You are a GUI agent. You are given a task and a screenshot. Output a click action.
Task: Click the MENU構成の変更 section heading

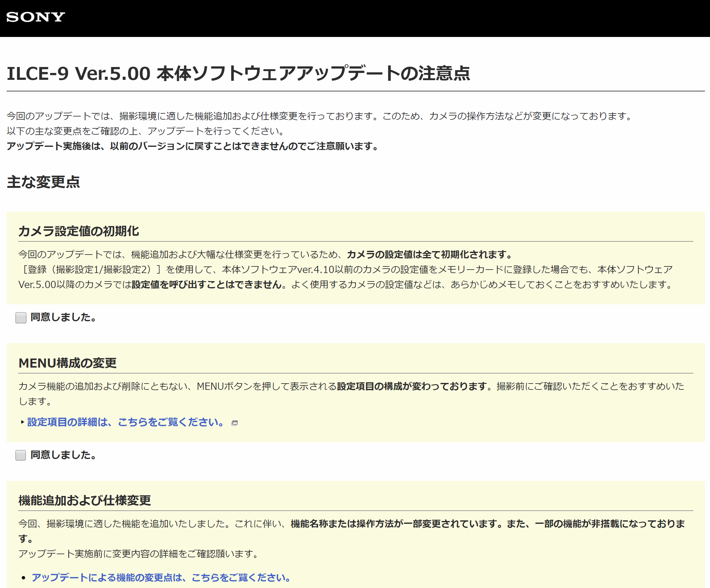point(68,363)
